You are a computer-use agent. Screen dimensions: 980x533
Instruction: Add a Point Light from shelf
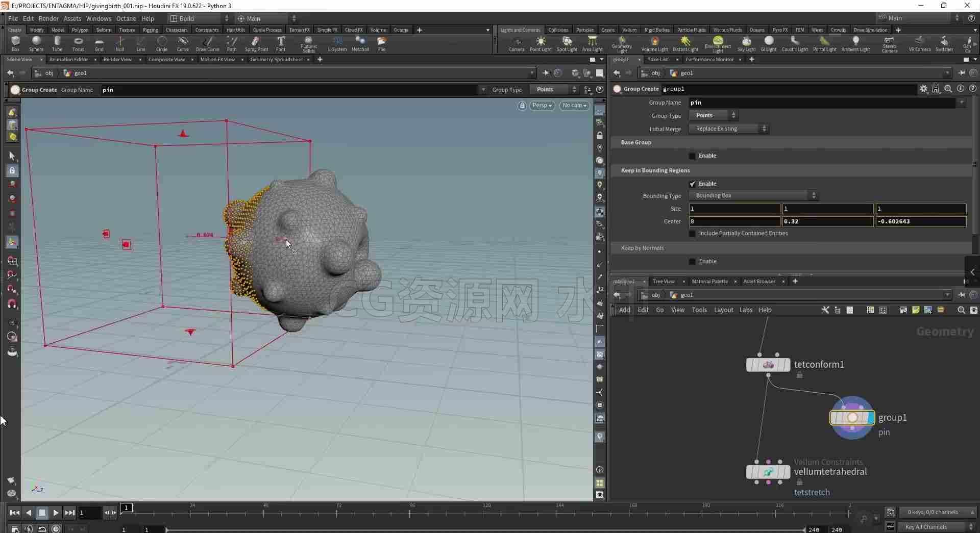tap(541, 44)
